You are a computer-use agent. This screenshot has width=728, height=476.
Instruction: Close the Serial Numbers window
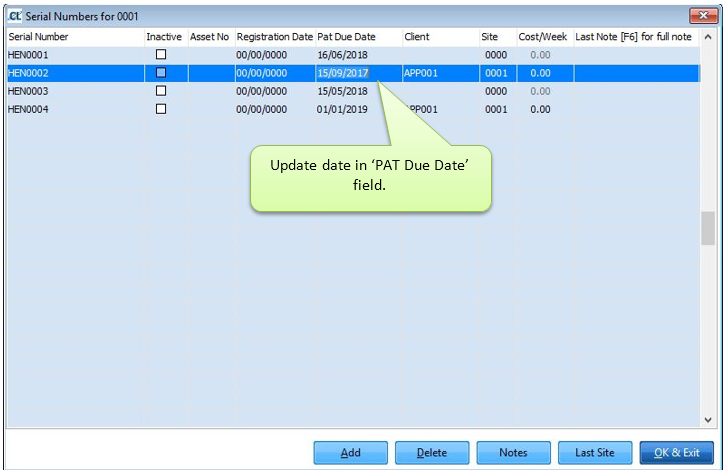(x=703, y=15)
